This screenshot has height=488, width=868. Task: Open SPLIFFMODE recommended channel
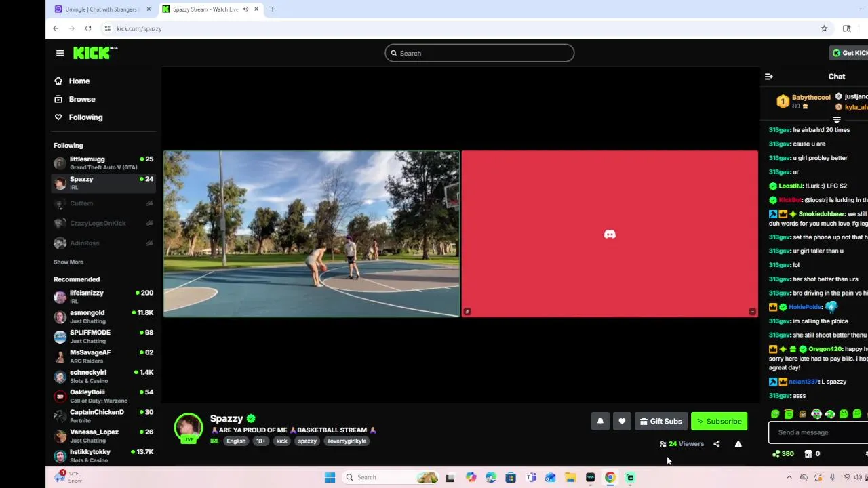[x=104, y=336]
